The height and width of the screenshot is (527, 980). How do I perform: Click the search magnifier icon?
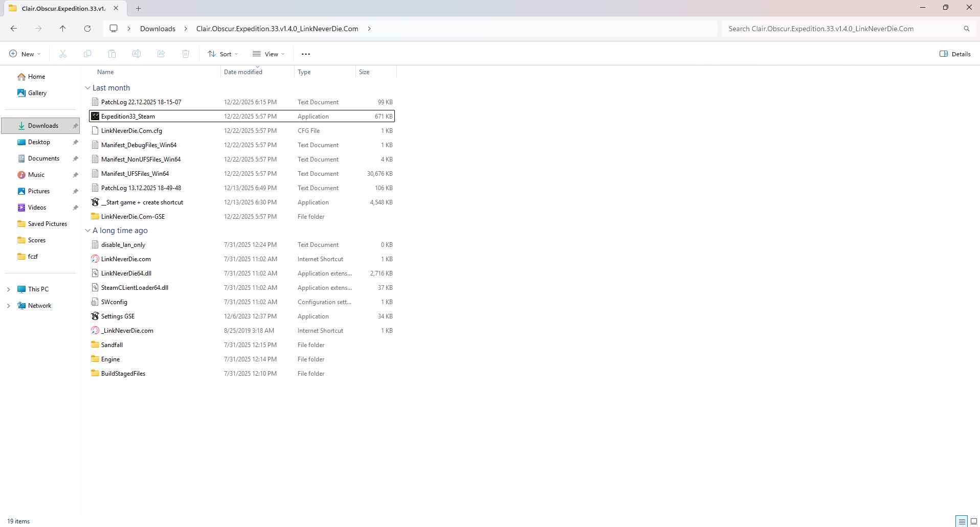966,29
